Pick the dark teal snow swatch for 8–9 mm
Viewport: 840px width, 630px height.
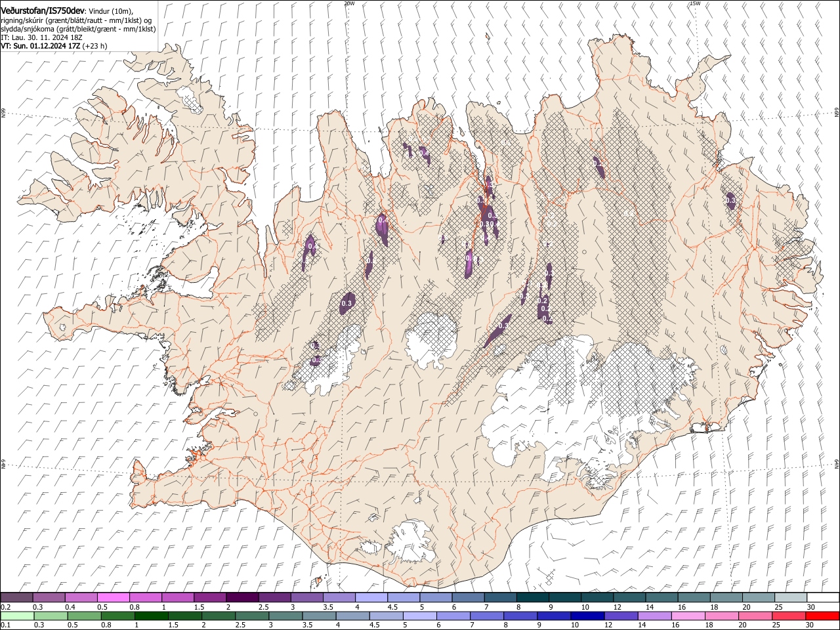(532, 598)
